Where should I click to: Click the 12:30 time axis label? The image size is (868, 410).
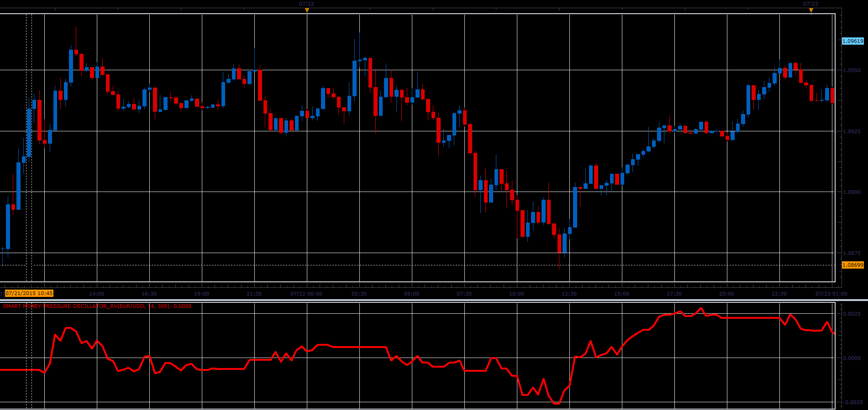pos(569,294)
